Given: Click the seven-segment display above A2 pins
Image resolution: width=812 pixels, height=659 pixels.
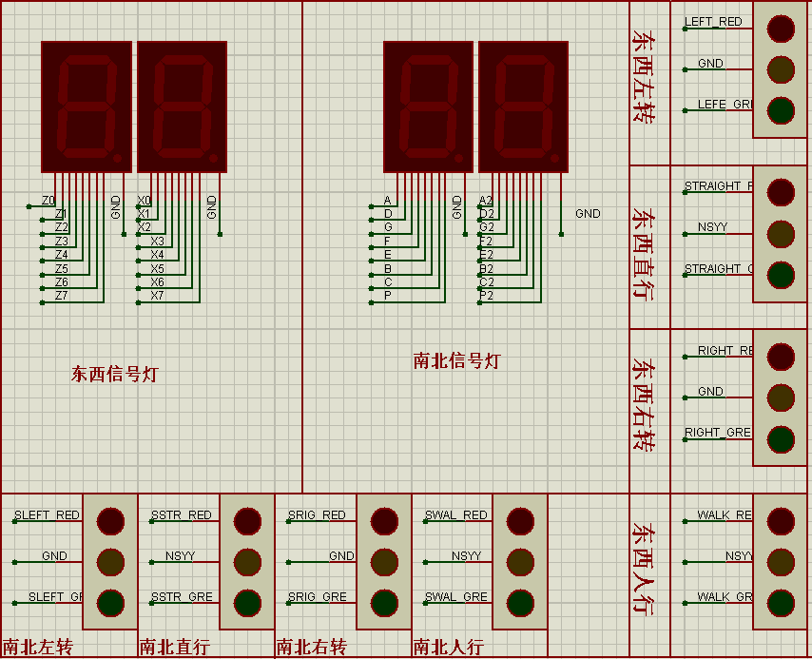Looking at the screenshot, I should pyautogui.click(x=524, y=107).
